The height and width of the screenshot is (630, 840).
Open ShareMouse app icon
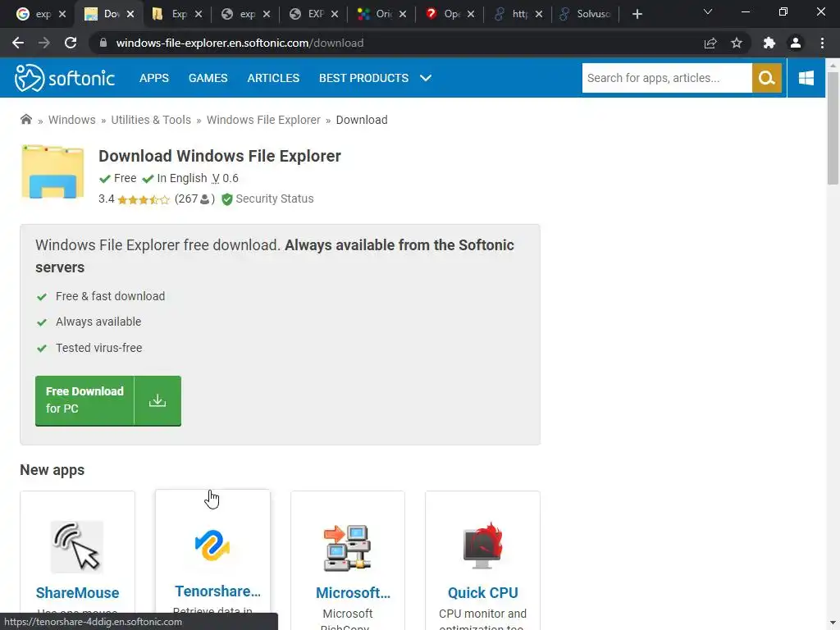[77, 546]
